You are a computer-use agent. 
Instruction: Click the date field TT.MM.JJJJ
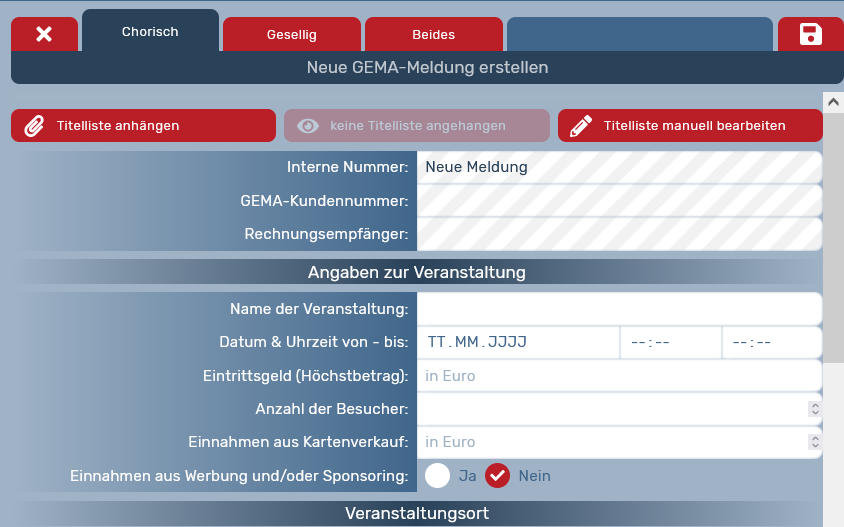517,342
